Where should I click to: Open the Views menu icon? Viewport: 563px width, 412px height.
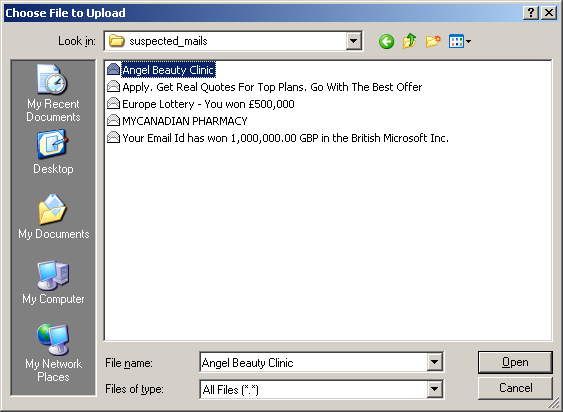[460, 42]
